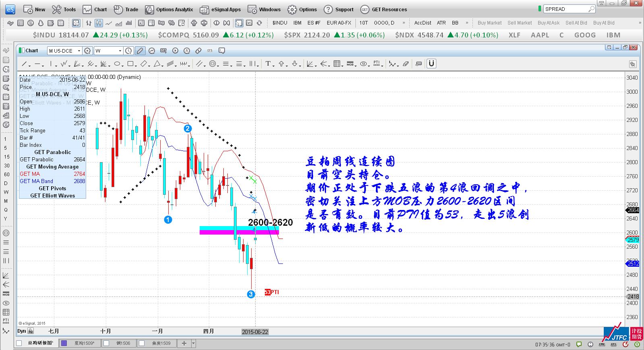The image size is (644, 350).
Task: Expand trade buttons overflow chevron
Action: pos(640,23)
